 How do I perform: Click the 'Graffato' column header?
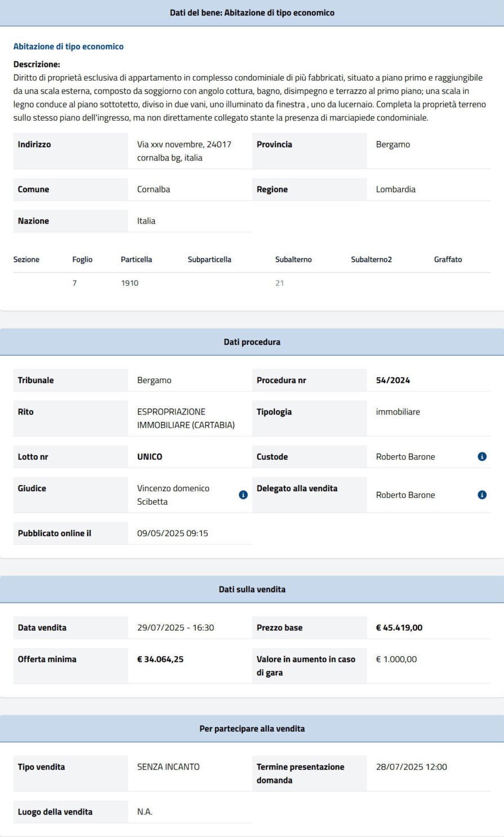[x=448, y=260]
